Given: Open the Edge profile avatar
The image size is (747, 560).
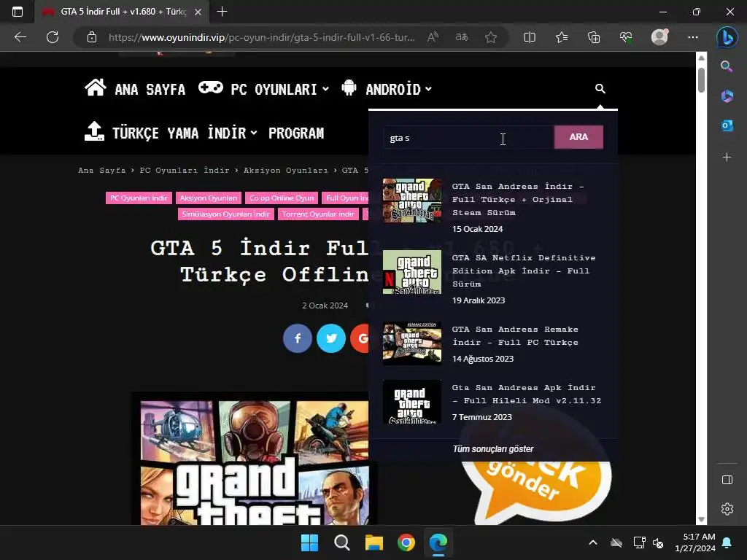Looking at the screenshot, I should (x=659, y=37).
